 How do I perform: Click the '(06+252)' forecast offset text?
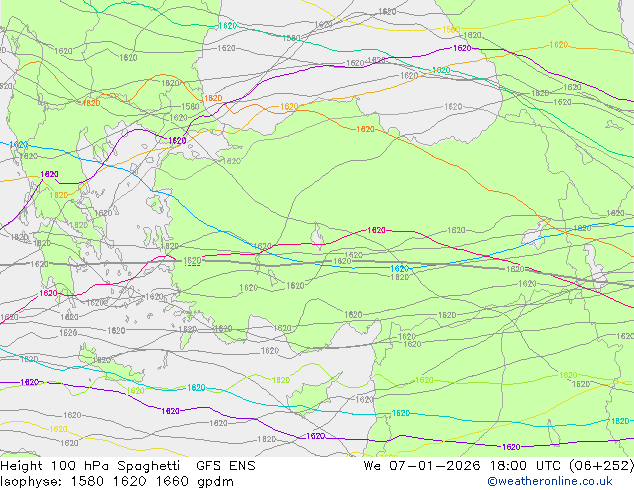(601, 466)
